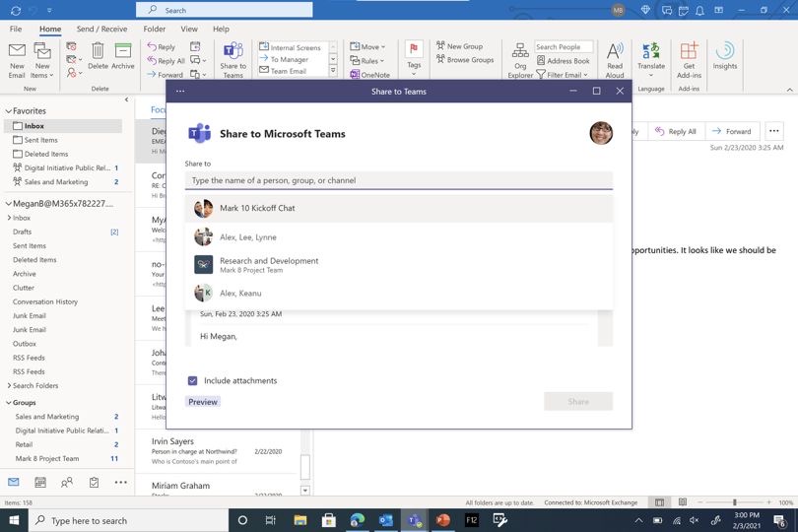The height and width of the screenshot is (532, 798).
Task: Open the Address Book
Action: pyautogui.click(x=564, y=60)
